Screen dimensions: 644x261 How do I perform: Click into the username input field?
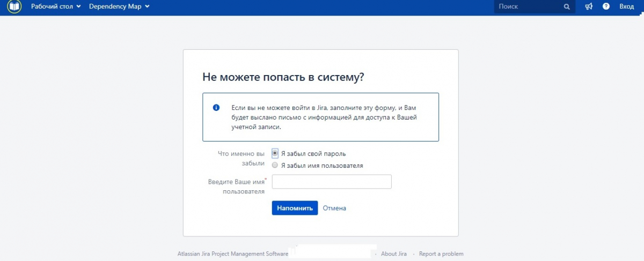click(x=332, y=182)
